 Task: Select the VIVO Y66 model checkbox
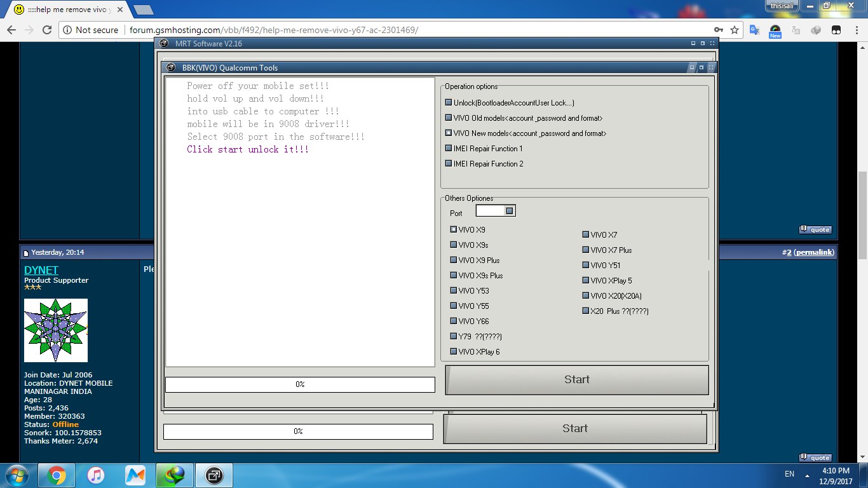pyautogui.click(x=454, y=322)
